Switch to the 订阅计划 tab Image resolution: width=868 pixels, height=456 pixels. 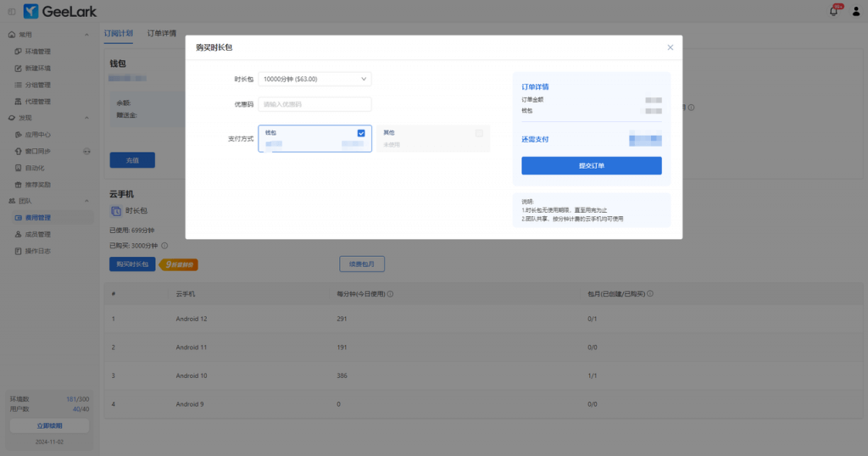tap(118, 33)
